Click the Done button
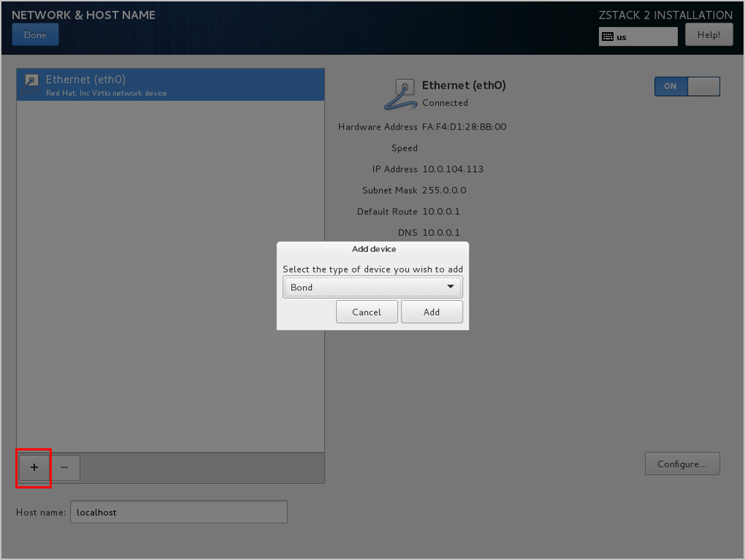Image resolution: width=745 pixels, height=560 pixels. tap(35, 35)
